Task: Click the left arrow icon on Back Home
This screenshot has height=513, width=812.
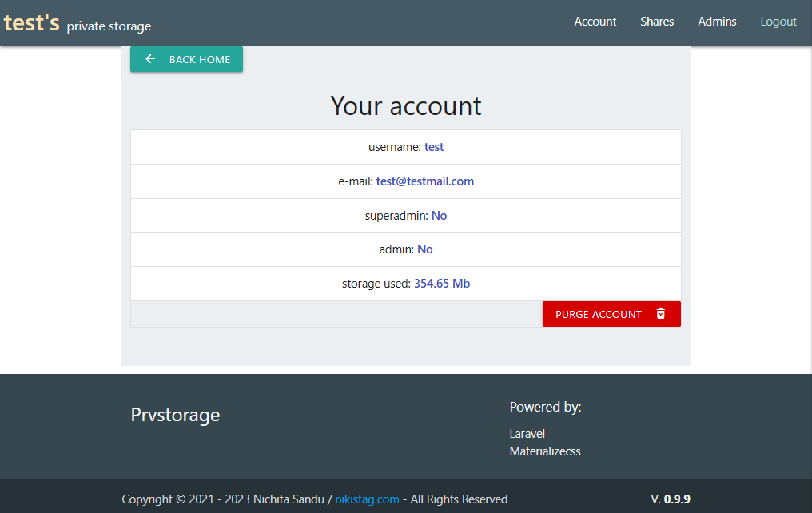Action: click(x=149, y=59)
